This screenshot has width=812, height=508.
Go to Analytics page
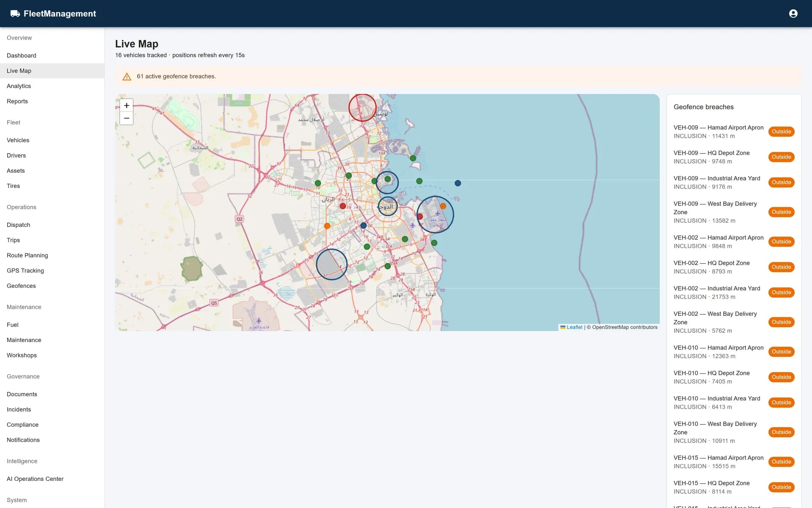[52, 86]
